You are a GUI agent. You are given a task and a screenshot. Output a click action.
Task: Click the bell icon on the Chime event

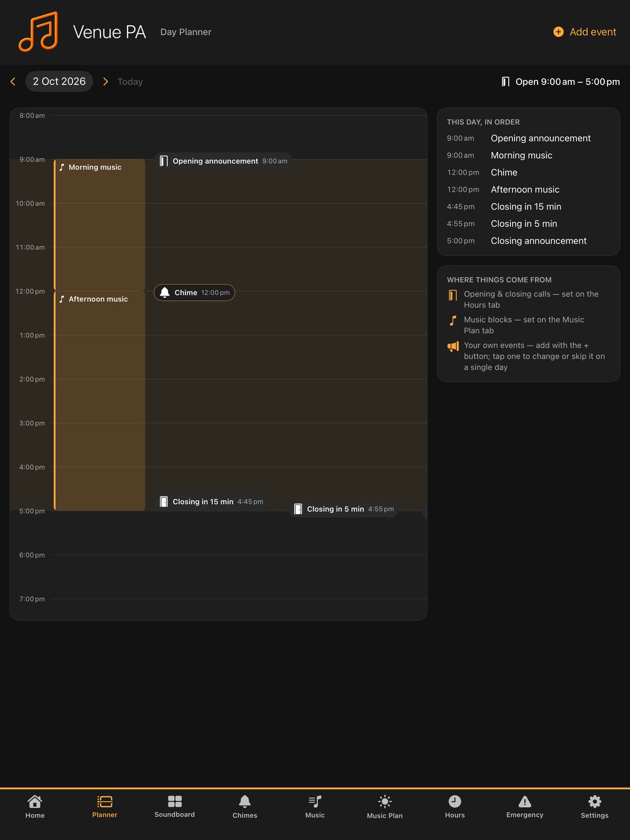[x=165, y=292]
